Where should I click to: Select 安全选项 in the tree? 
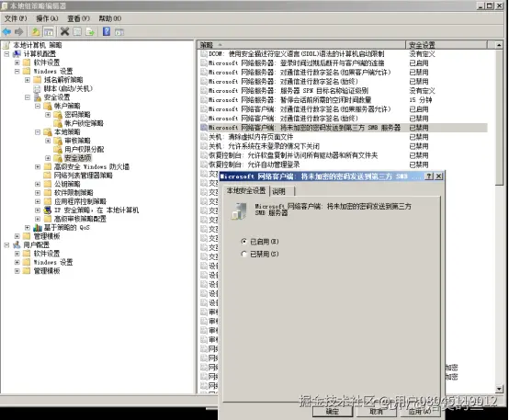click(78, 158)
